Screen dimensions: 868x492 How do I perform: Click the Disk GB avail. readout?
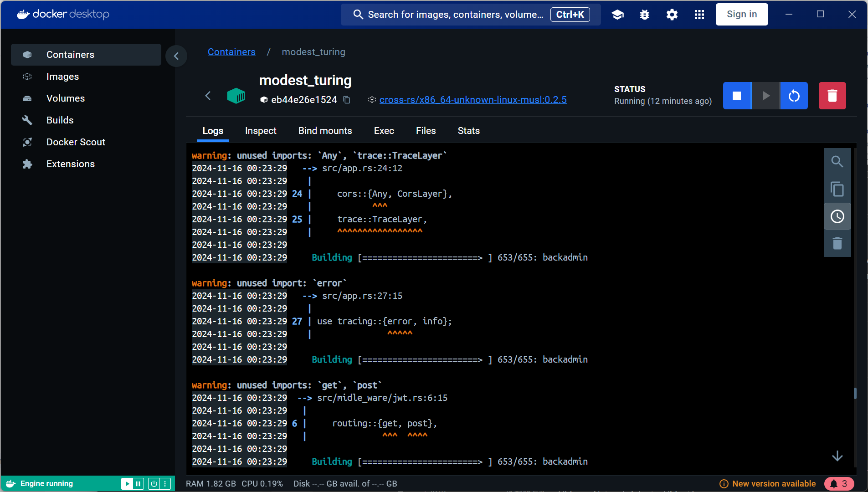(x=345, y=484)
